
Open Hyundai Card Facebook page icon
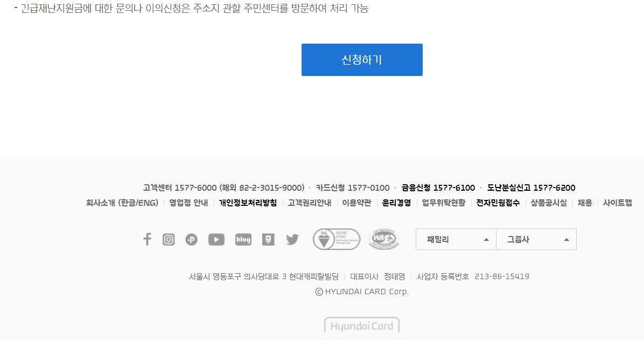(147, 239)
